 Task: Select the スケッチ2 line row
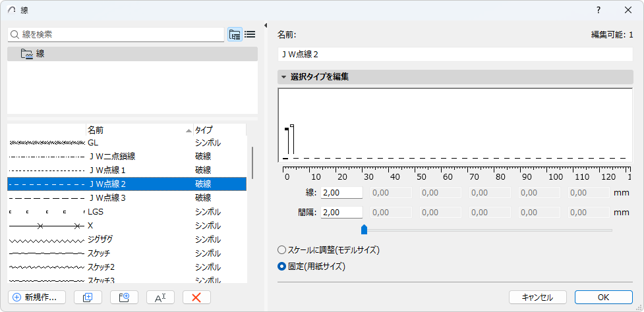tap(127, 267)
